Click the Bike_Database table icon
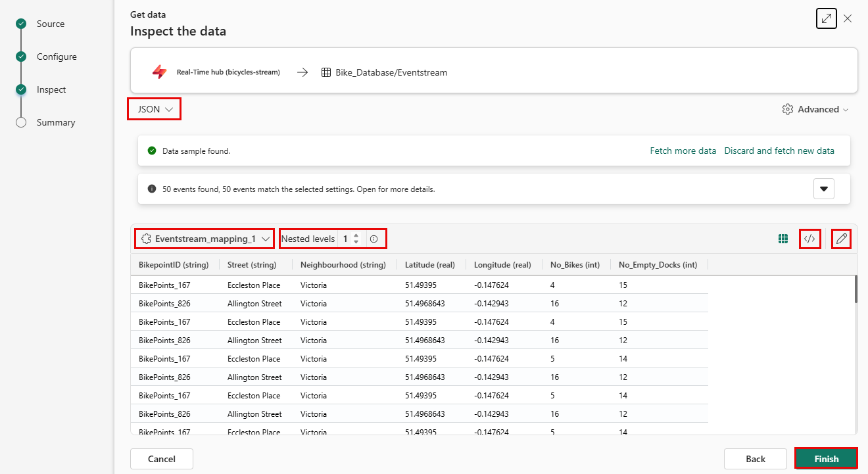868x474 pixels. (326, 73)
